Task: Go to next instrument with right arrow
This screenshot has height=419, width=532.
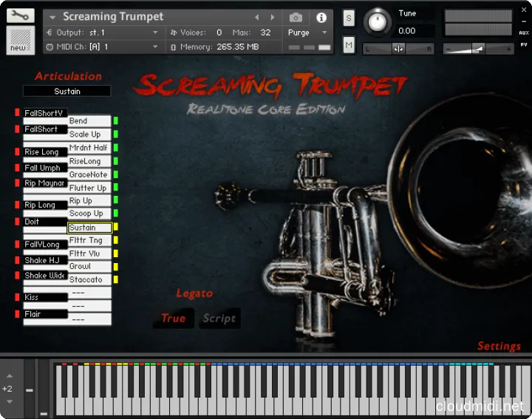Action: 273,17
